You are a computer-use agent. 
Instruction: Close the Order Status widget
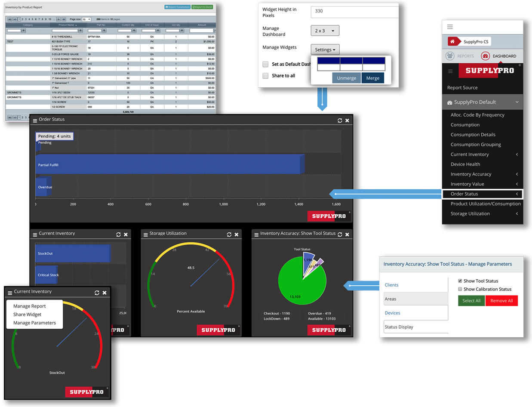click(x=347, y=120)
